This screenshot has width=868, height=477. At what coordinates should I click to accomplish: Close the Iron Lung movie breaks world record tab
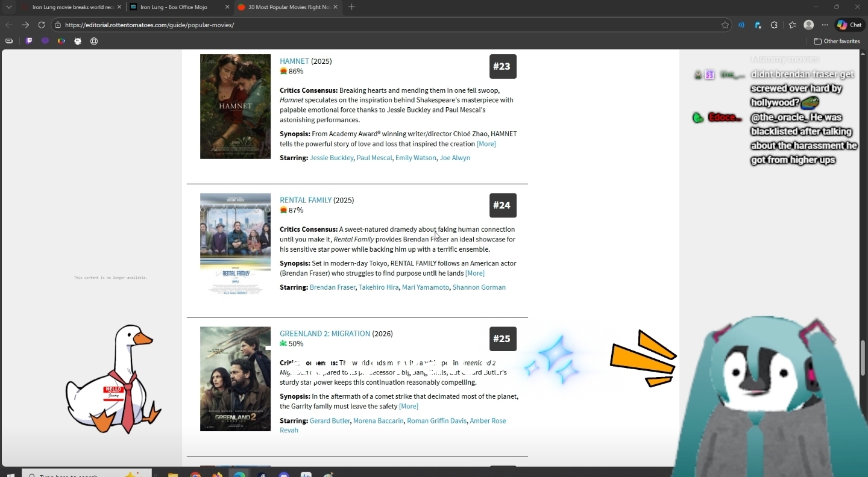[x=119, y=7]
